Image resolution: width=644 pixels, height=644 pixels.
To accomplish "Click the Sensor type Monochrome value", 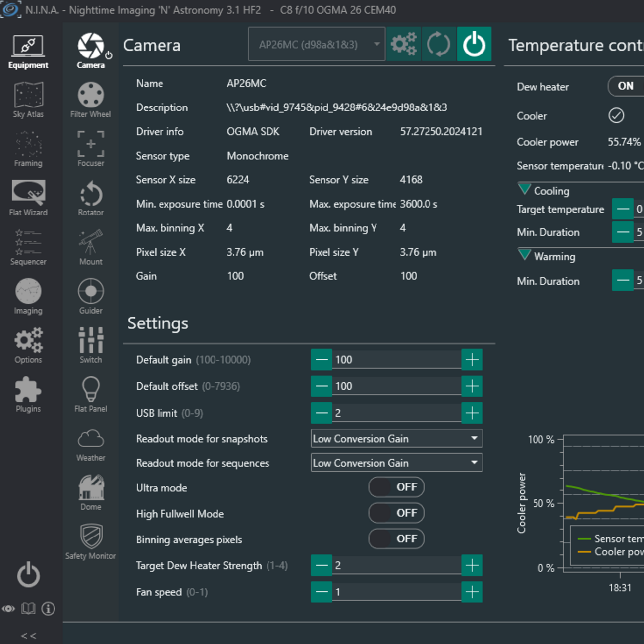I will (x=258, y=156).
